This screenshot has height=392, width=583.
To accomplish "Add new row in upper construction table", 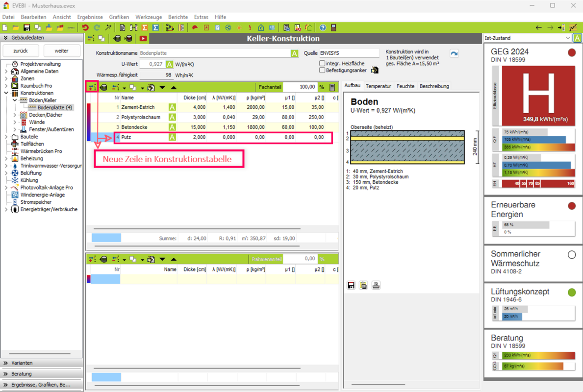I will (x=92, y=88).
